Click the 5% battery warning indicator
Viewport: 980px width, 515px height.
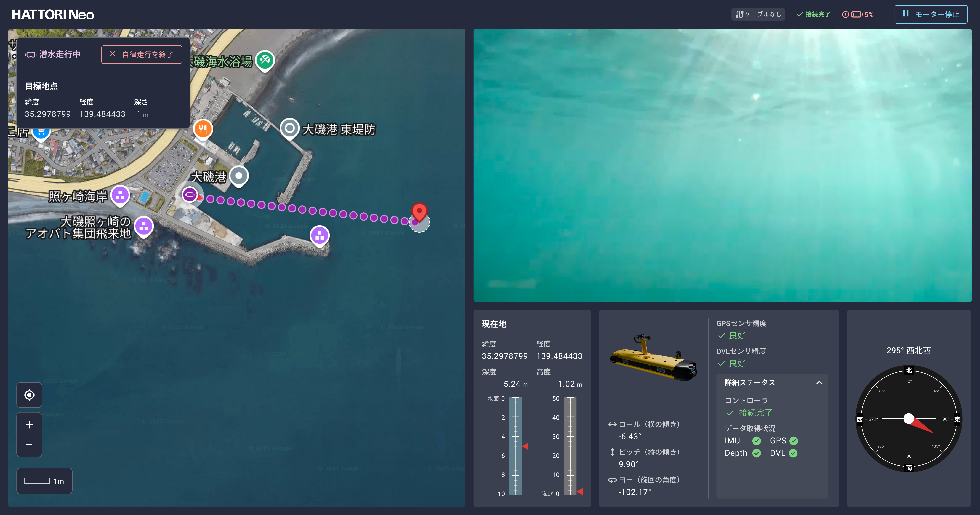[x=858, y=14]
